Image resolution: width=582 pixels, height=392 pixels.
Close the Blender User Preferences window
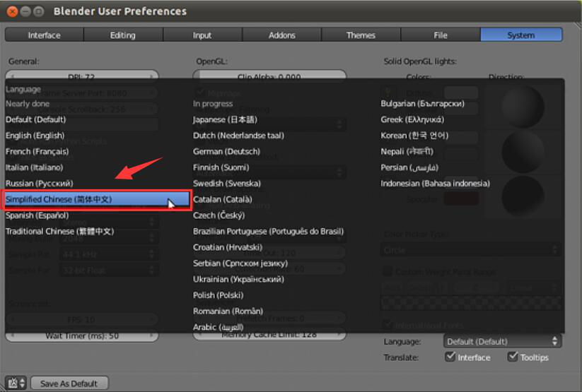[12, 11]
